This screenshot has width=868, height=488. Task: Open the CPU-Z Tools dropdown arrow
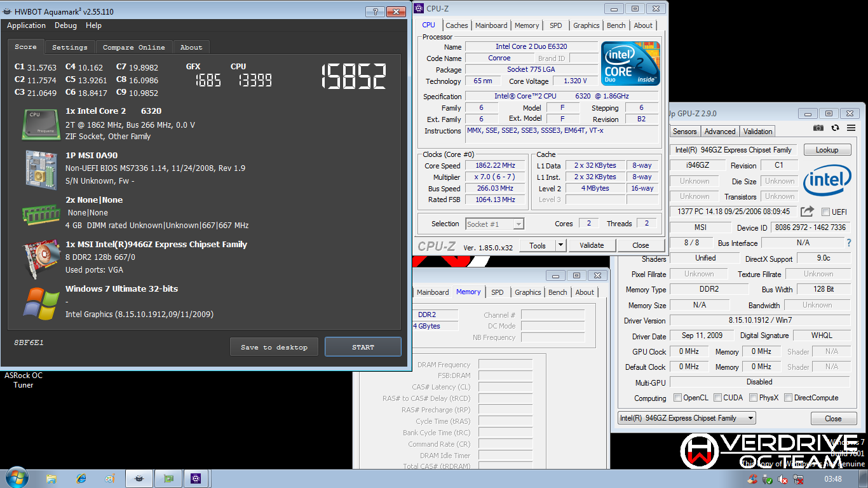point(560,245)
